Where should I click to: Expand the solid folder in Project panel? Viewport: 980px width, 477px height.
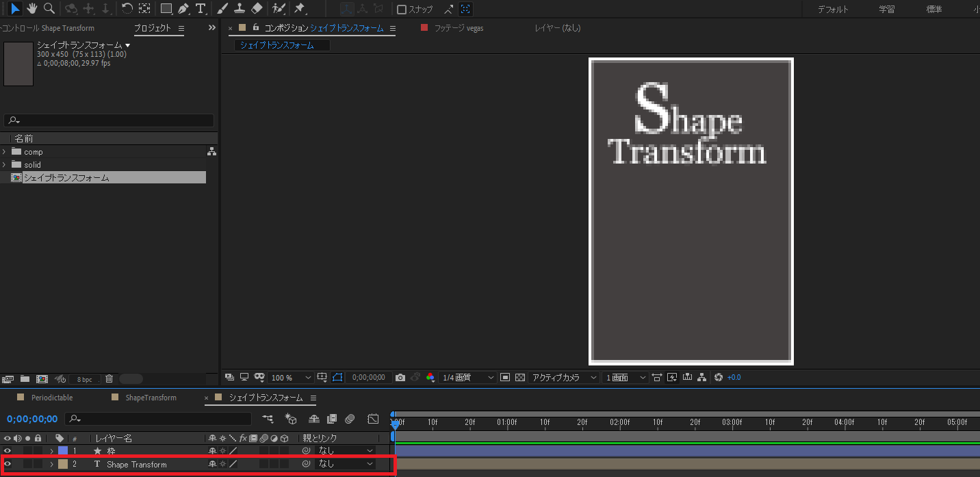click(4, 164)
